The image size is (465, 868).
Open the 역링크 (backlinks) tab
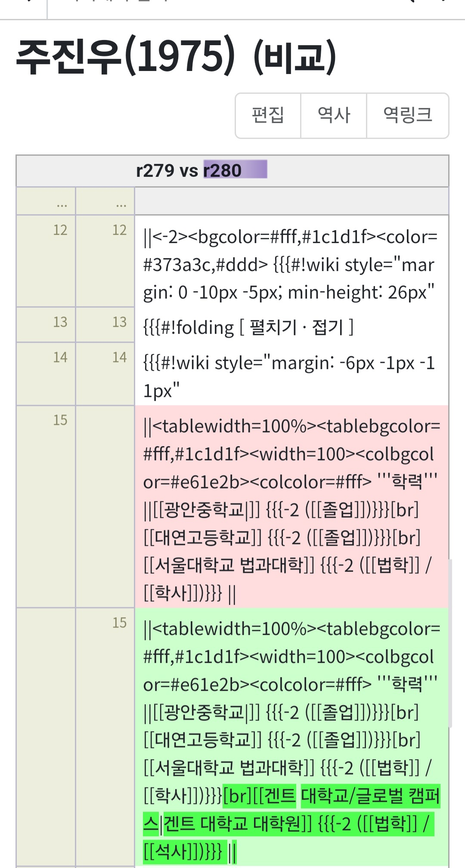[x=407, y=115]
